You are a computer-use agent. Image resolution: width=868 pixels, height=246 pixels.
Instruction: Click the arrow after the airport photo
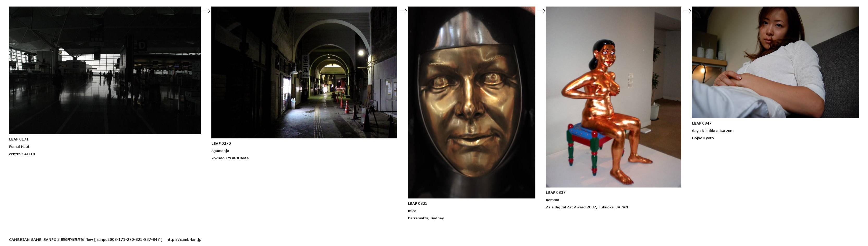(x=206, y=11)
